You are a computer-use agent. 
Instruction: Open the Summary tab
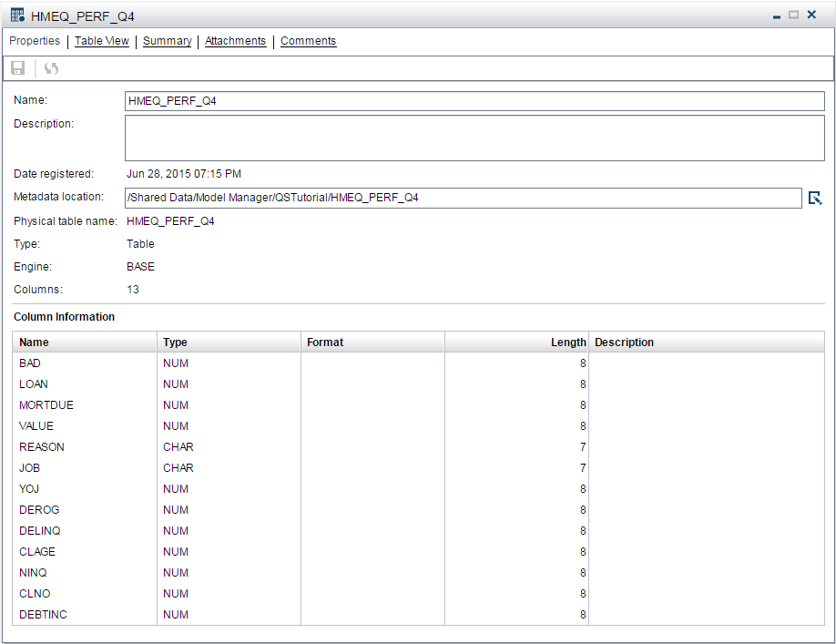coord(167,41)
